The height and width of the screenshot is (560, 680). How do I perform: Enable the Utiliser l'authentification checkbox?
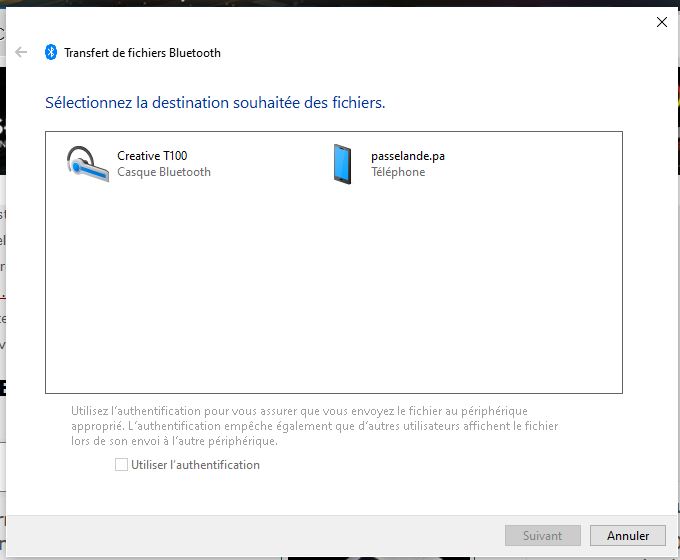tap(121, 465)
